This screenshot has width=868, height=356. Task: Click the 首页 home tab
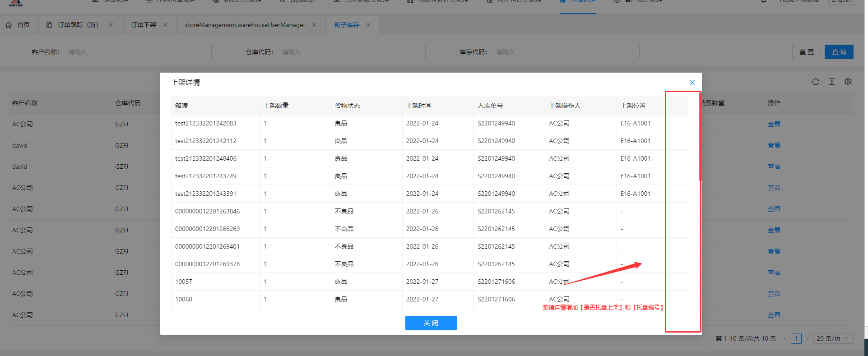click(18, 25)
